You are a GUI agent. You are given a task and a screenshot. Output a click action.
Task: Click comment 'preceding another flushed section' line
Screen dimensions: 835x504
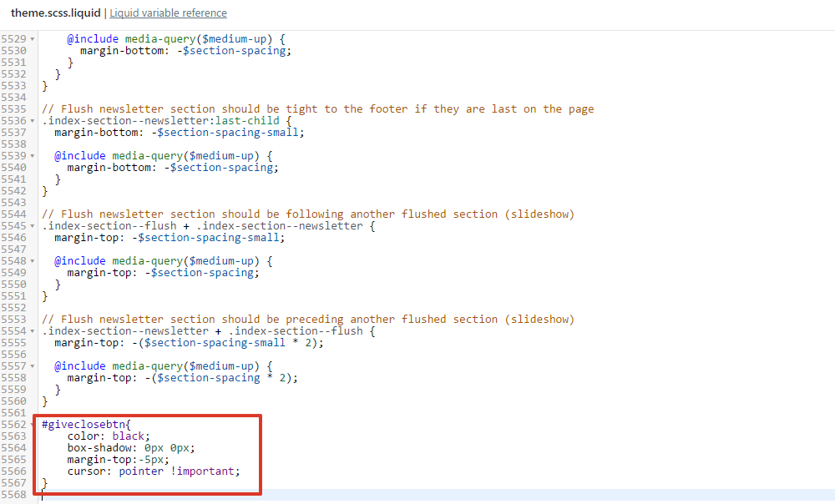308,319
